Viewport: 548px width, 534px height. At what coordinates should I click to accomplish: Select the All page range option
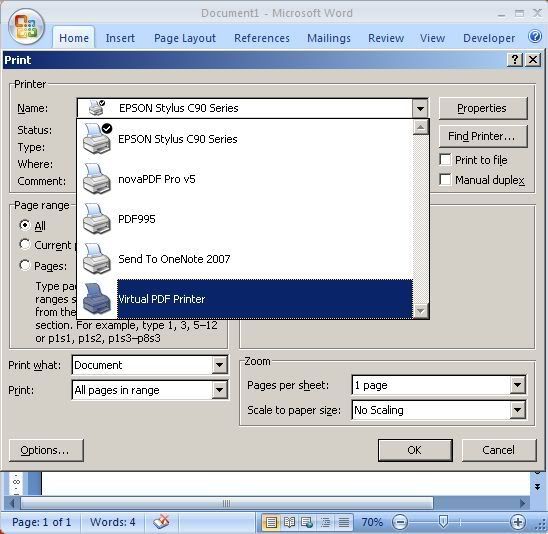coord(24,225)
